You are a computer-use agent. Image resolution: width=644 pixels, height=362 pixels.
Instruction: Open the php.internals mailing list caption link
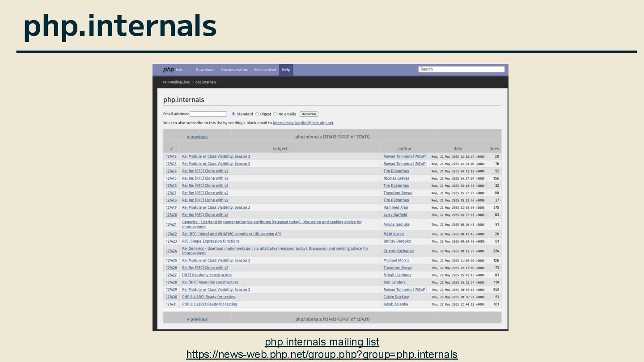click(322, 342)
